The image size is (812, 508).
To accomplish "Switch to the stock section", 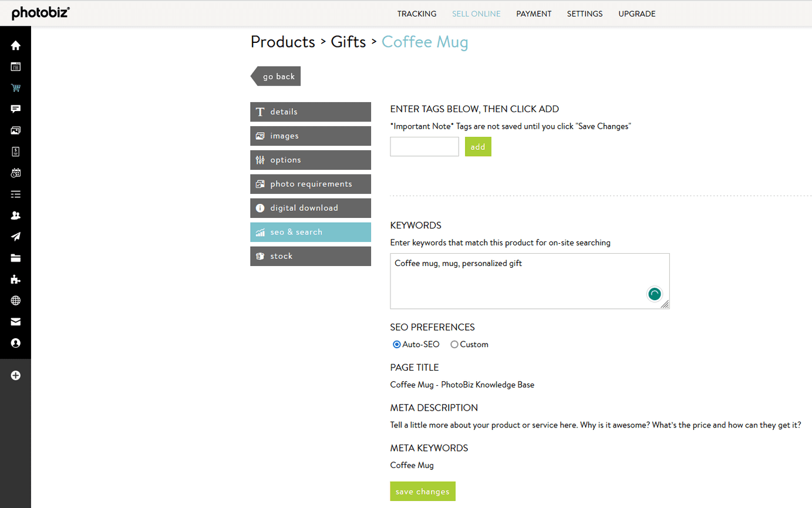I will 310,256.
